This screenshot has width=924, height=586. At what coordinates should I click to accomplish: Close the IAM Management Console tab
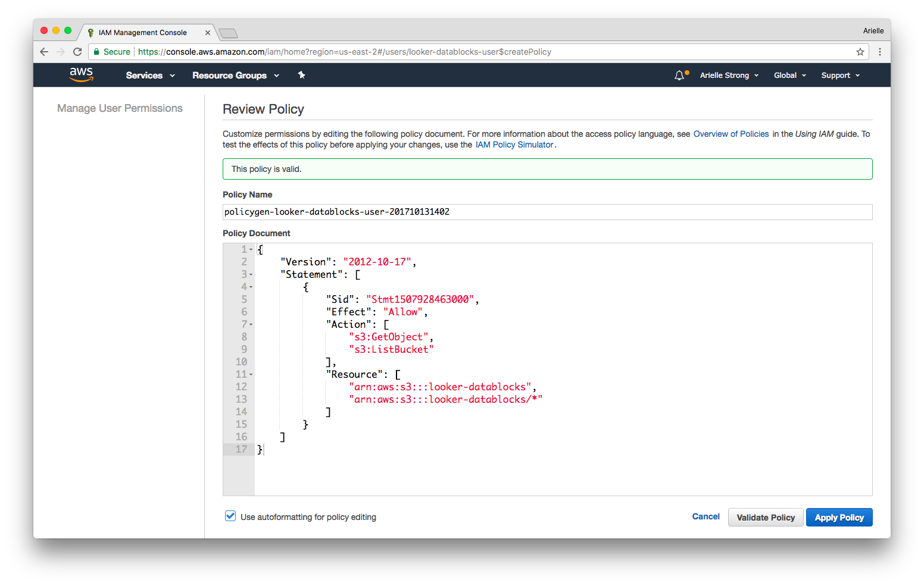point(208,33)
